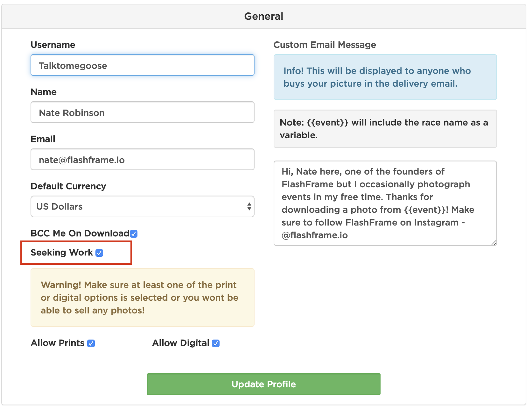
Task: Click inside the custom email message textarea
Action: [x=385, y=203]
